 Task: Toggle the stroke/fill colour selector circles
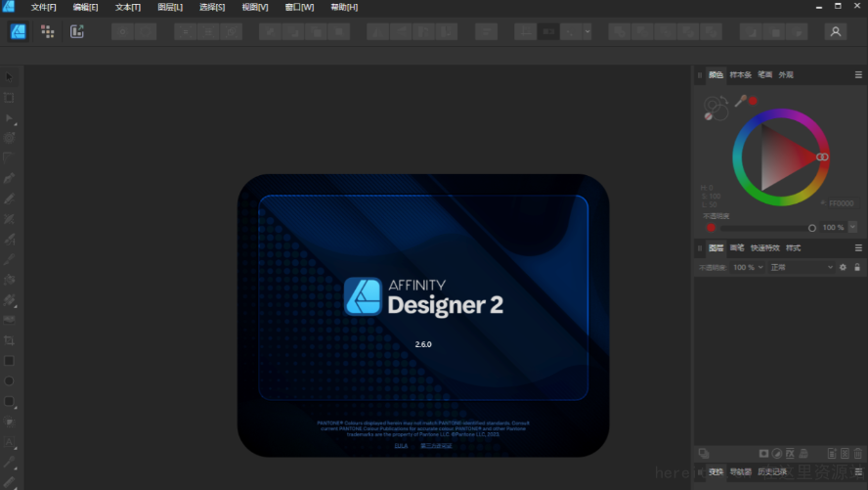[x=716, y=108]
